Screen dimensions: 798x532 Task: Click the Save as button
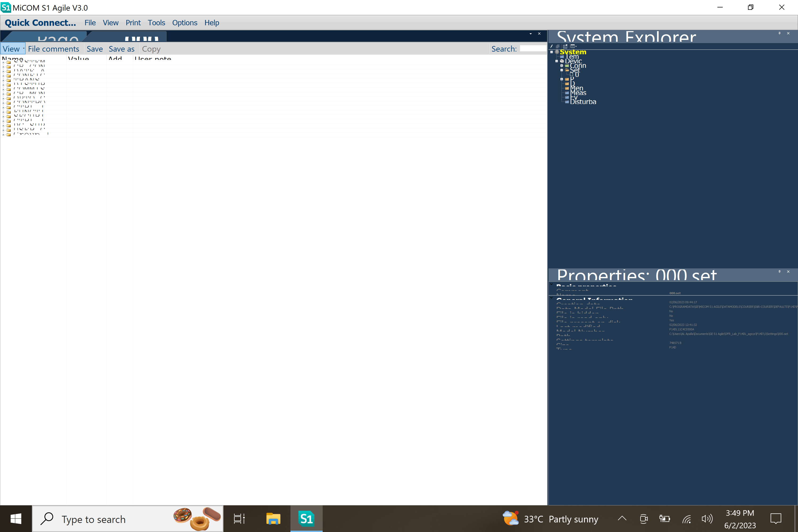coord(122,49)
